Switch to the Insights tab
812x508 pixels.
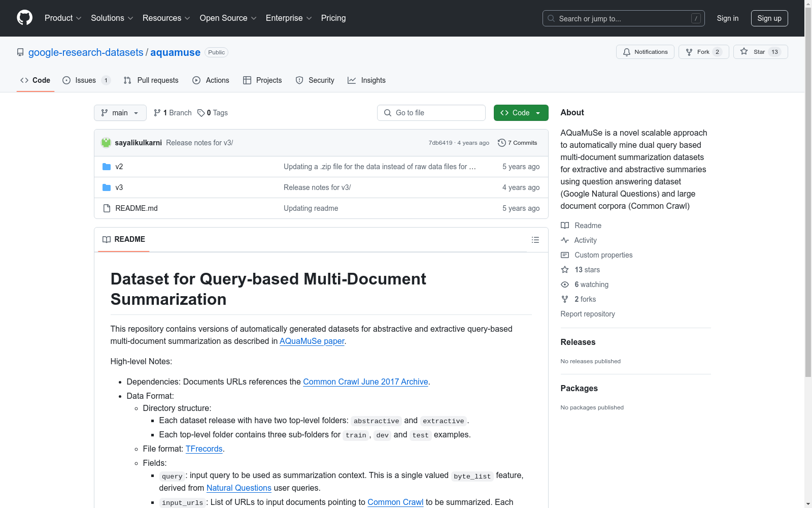366,80
